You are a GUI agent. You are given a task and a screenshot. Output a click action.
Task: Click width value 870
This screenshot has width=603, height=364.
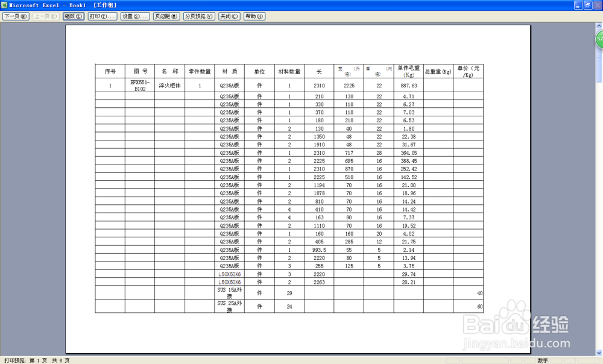coord(349,169)
